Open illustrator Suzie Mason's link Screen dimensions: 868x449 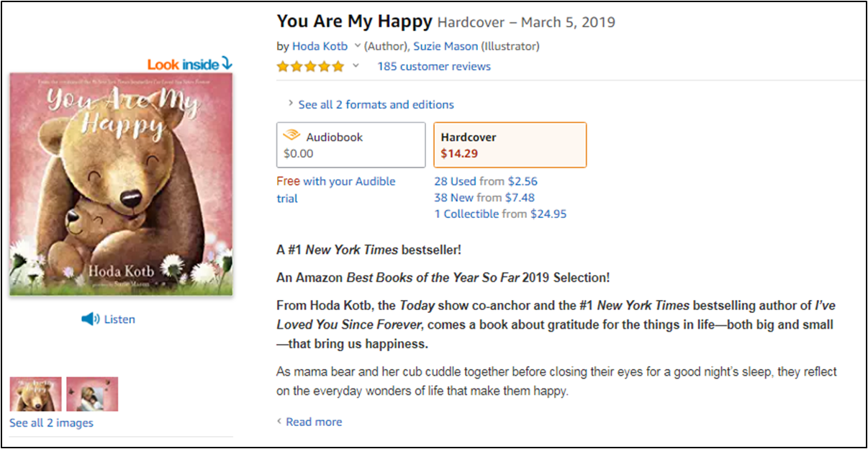(x=445, y=46)
